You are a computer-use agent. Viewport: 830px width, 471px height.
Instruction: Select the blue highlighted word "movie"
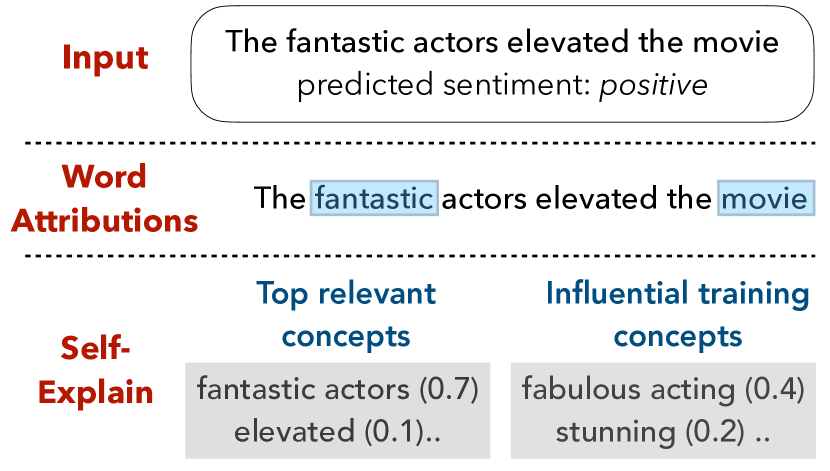tap(765, 199)
